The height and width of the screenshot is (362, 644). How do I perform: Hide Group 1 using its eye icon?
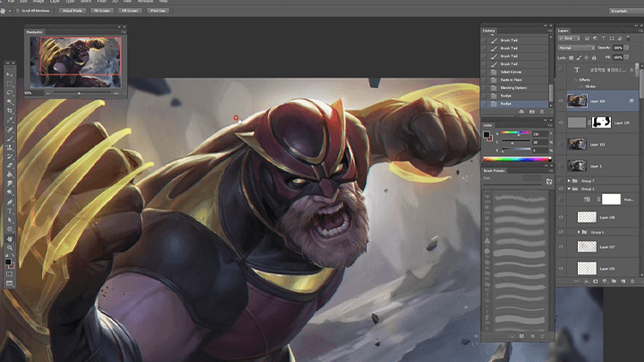(561, 189)
